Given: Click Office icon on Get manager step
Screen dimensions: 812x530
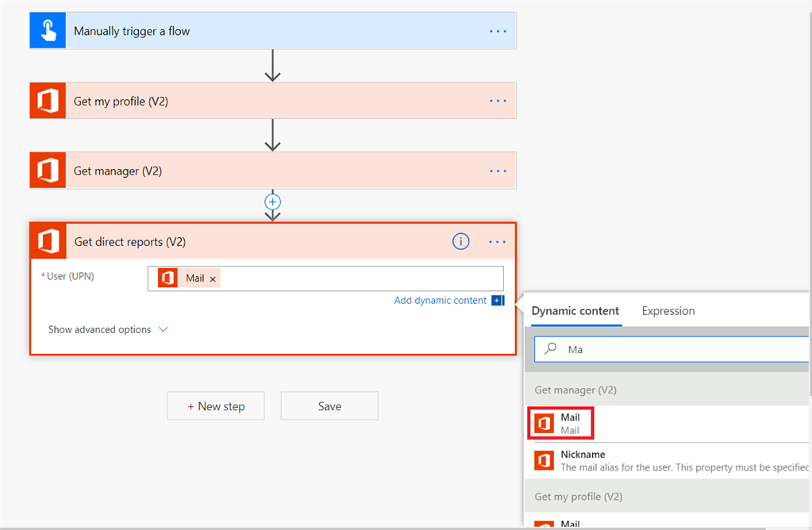Looking at the screenshot, I should 48,171.
